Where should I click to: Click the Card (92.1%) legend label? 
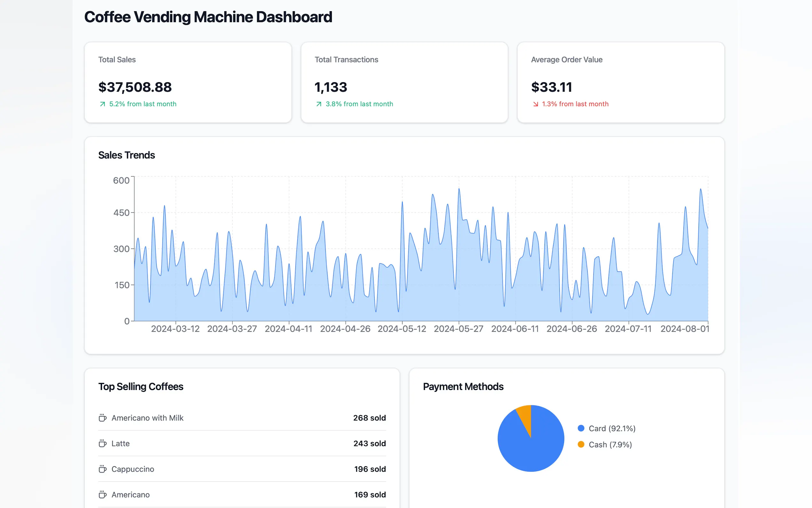[x=612, y=428]
